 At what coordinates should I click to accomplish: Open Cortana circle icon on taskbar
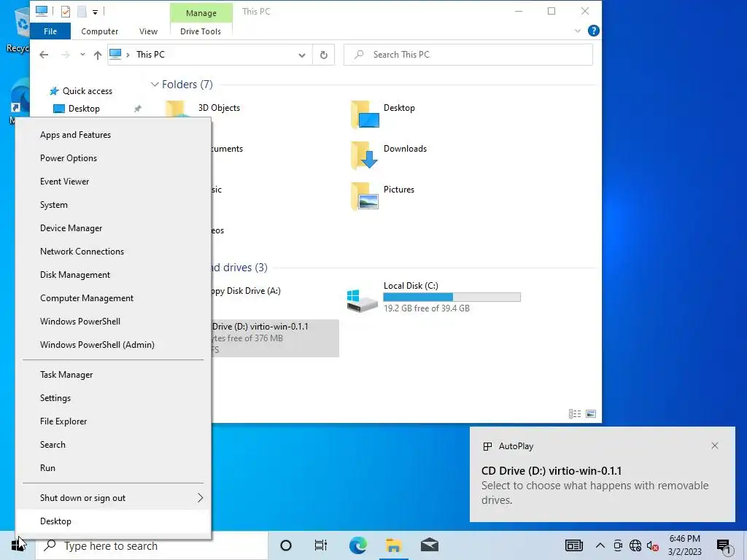coord(286,545)
